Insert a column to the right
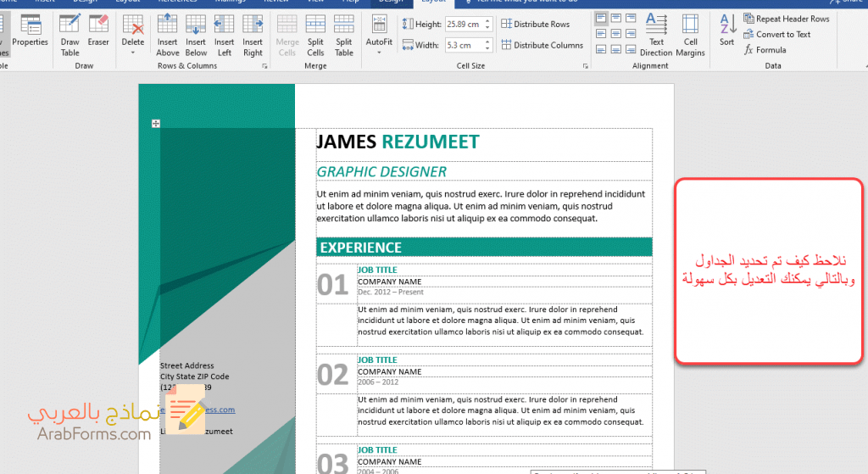 [x=253, y=35]
